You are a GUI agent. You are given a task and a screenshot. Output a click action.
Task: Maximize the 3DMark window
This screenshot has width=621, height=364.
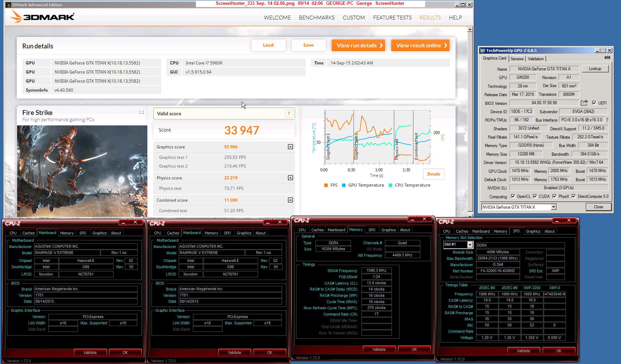[x=463, y=5]
